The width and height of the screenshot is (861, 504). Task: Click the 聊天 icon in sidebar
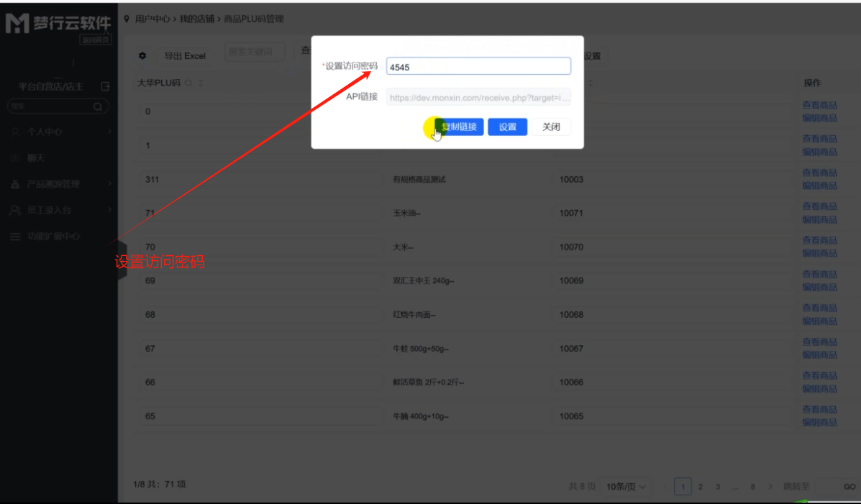point(15,157)
